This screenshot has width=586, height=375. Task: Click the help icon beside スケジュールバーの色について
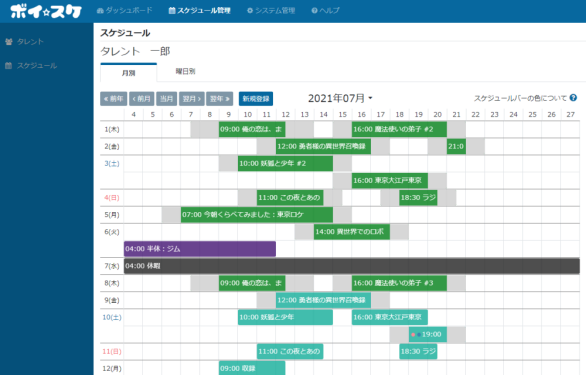click(573, 98)
